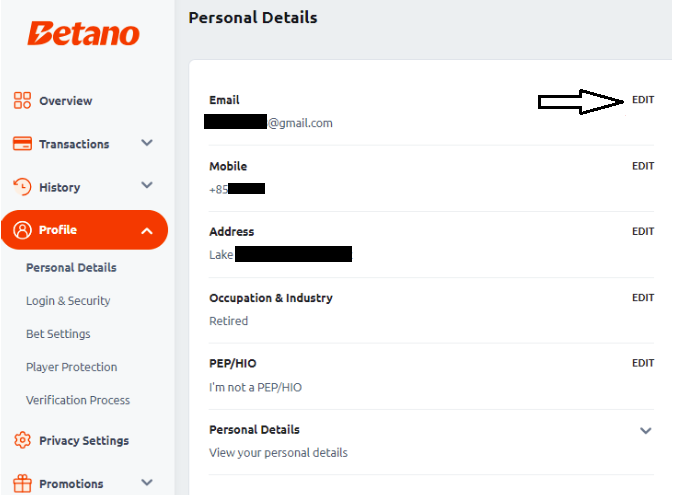The image size is (675, 498).
Task: Edit the Mobile number
Action: coord(643,166)
